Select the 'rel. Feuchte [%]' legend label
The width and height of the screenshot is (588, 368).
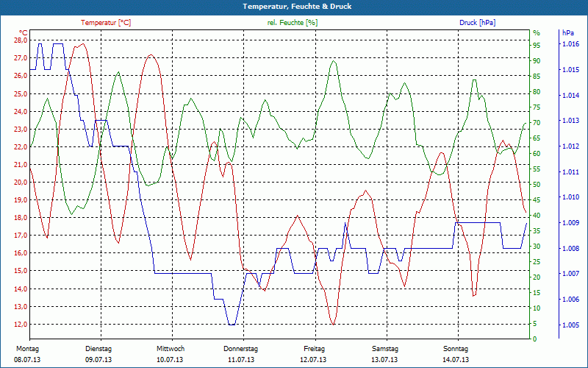(293, 23)
